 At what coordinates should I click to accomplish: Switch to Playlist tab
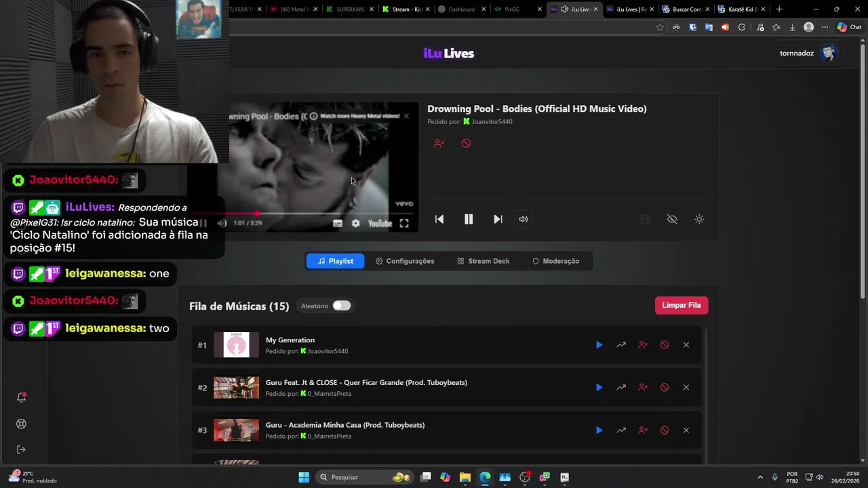pyautogui.click(x=335, y=261)
